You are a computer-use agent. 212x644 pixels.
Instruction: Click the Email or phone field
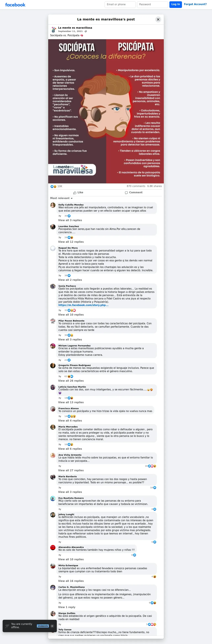pos(120,4)
